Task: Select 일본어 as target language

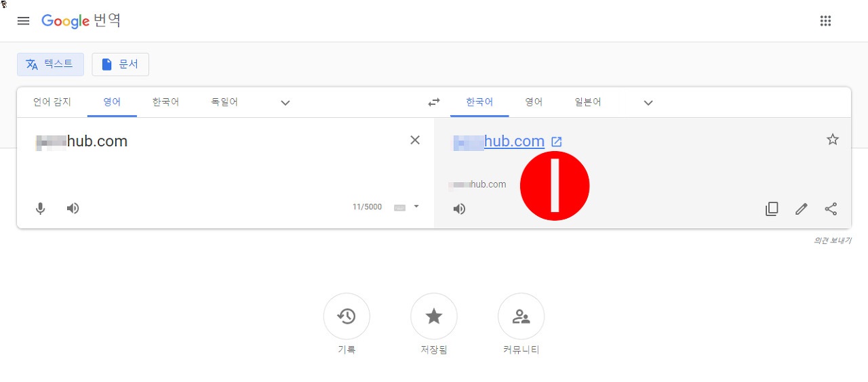Action: click(x=588, y=102)
